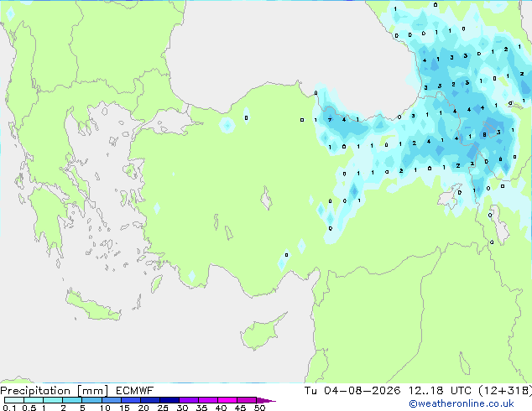This screenshot has height=411, width=532.
Task: Click the legend value '30'
Action: coord(182,408)
